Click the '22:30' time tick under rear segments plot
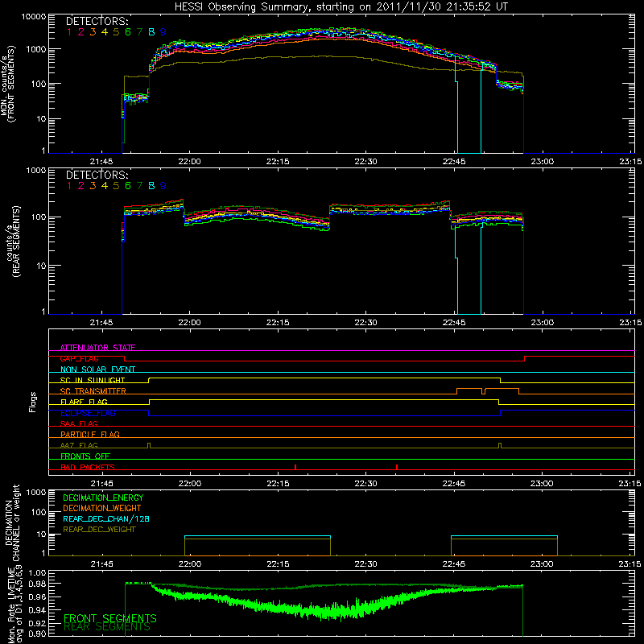The image size is (644, 644). (366, 323)
